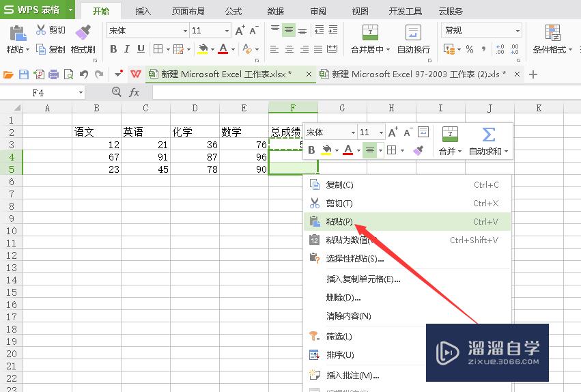Click inside the formula bar input field
The image size is (581, 392).
click(367, 93)
